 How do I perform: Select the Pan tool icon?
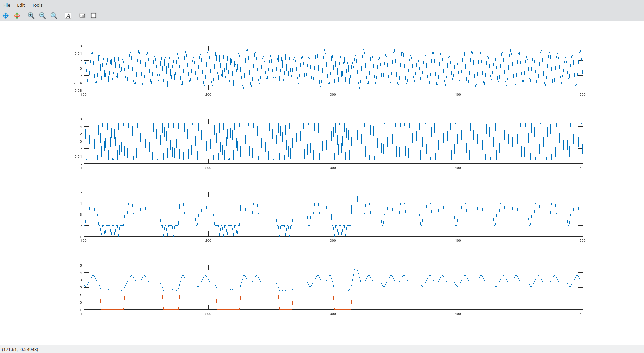(6, 16)
